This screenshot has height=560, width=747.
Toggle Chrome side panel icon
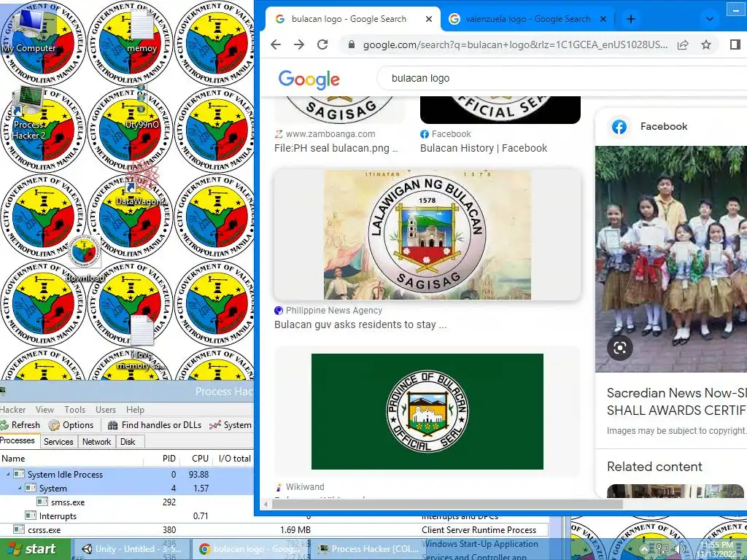tap(735, 44)
